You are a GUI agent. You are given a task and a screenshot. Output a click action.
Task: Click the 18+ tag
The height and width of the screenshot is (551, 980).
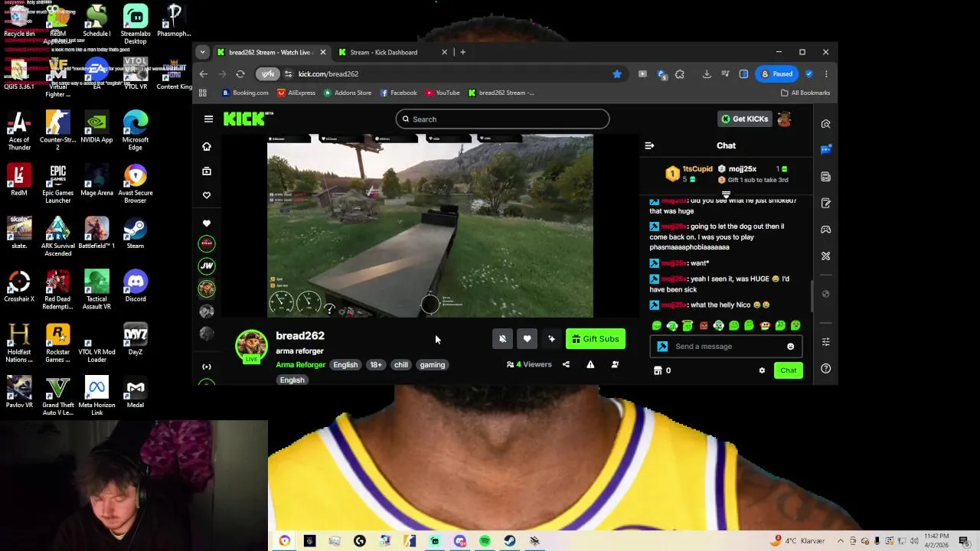tap(376, 365)
